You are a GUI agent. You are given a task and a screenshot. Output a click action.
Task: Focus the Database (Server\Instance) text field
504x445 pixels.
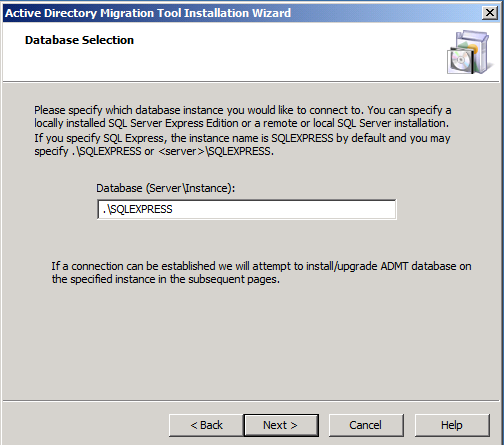point(247,209)
